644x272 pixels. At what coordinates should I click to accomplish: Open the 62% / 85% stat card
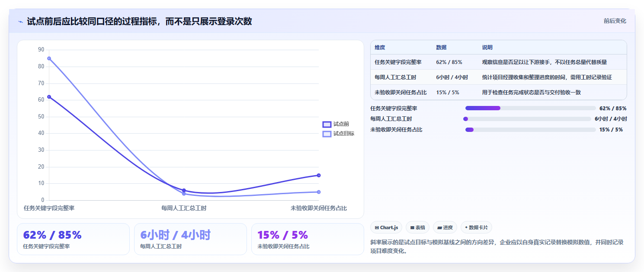[x=73, y=239]
